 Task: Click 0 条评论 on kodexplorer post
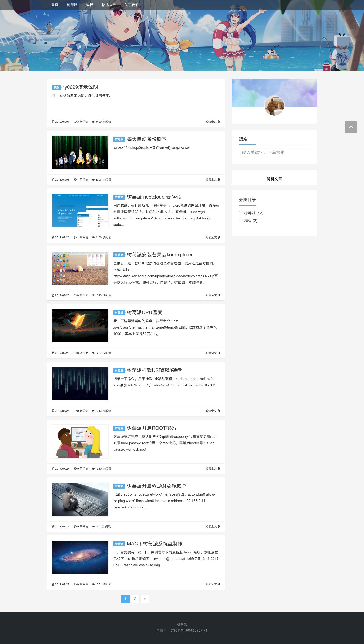81,295
